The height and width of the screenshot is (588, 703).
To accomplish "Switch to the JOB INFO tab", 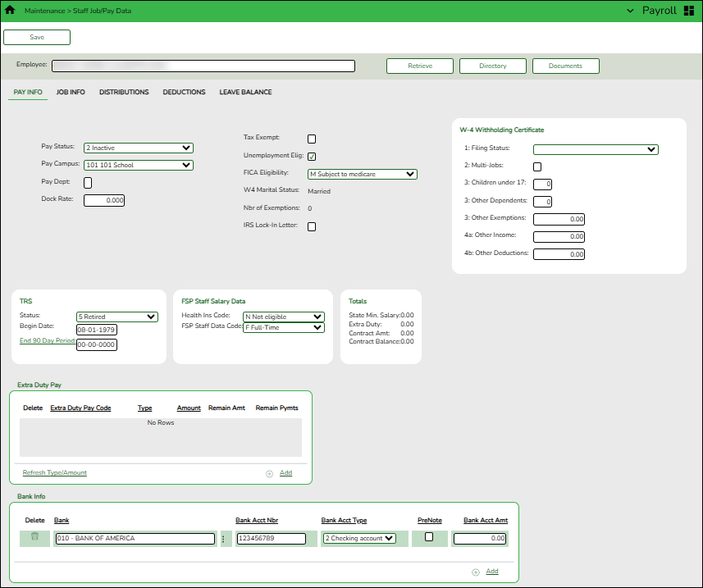I will coord(71,92).
